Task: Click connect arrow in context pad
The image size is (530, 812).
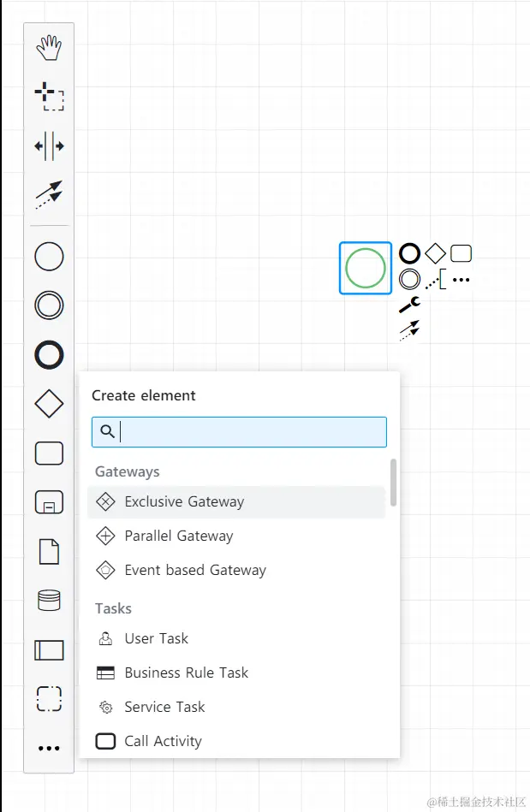Action: point(409,330)
